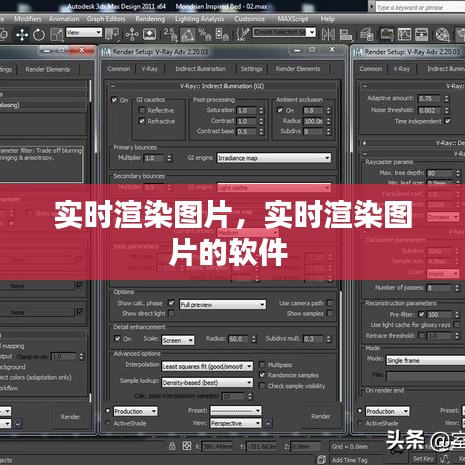The image size is (465, 465).
Task: Switch to the Settings tab in the center window
Action: point(251,69)
